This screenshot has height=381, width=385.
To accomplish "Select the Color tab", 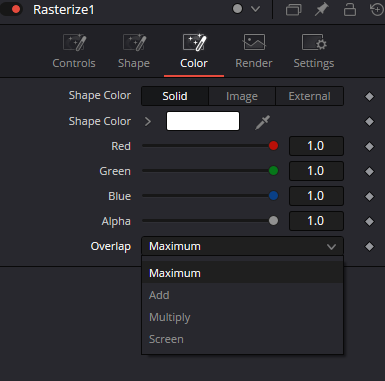I will click(194, 51).
